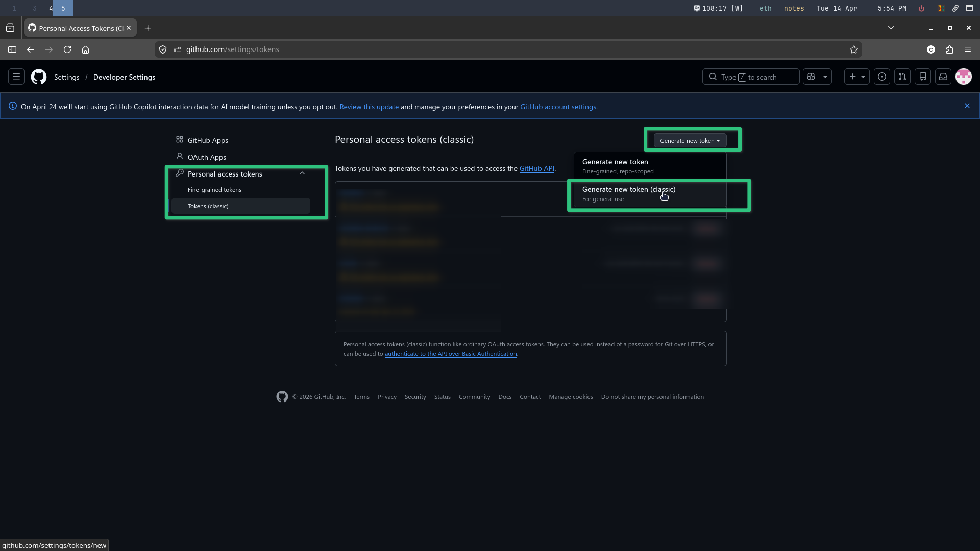The height and width of the screenshot is (551, 980).
Task: Collapse Personal access tokens section chevron
Action: [302, 173]
